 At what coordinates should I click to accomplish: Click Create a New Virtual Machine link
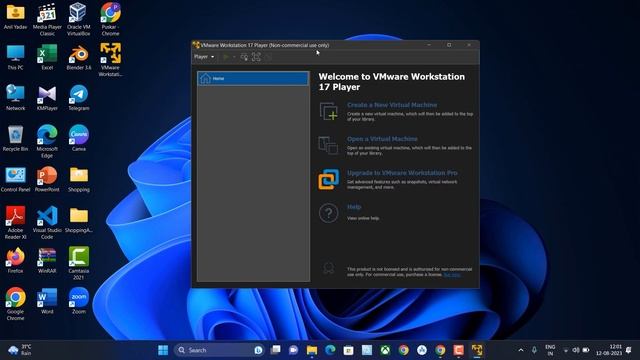point(392,105)
